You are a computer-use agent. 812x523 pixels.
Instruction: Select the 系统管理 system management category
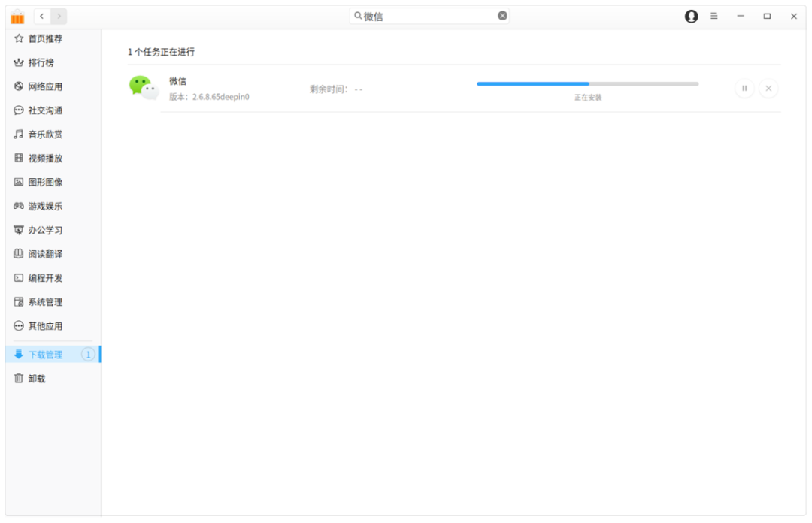(x=41, y=301)
